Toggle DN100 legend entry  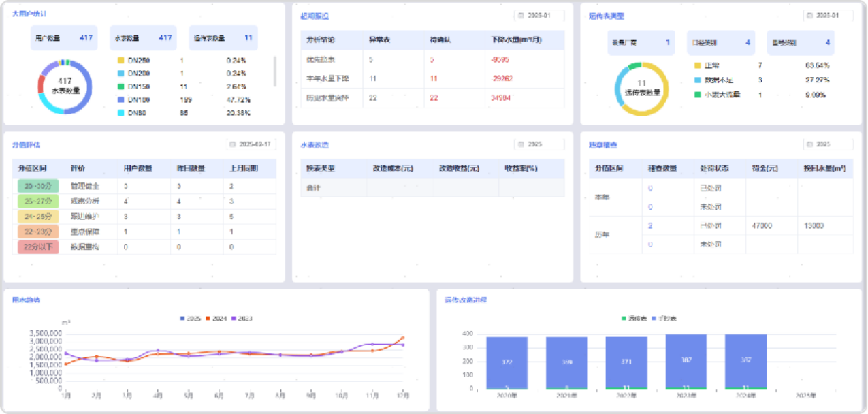coord(133,100)
